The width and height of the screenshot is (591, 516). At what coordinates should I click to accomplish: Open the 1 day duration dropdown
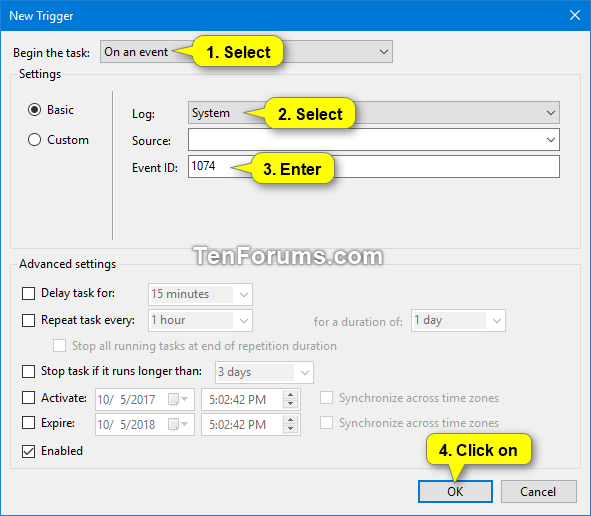click(x=458, y=321)
